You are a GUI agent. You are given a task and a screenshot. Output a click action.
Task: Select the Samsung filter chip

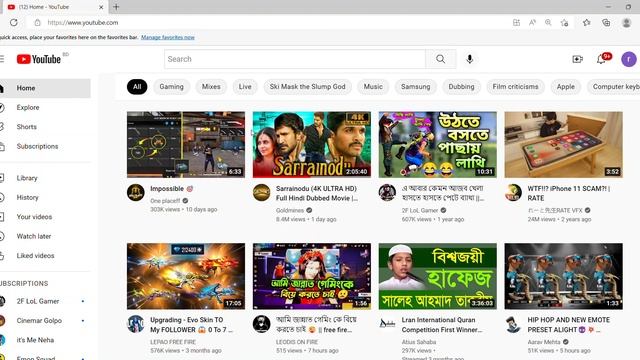416,87
